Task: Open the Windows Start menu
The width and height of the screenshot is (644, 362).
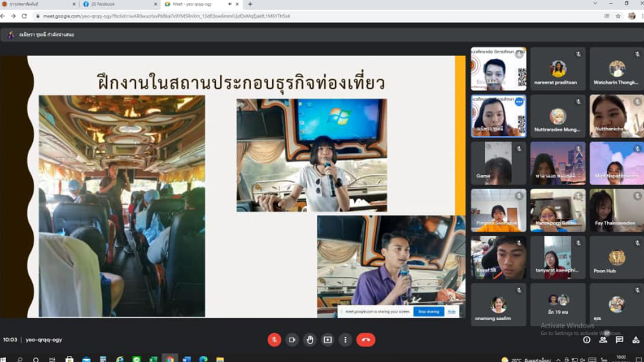Action: point(3,359)
